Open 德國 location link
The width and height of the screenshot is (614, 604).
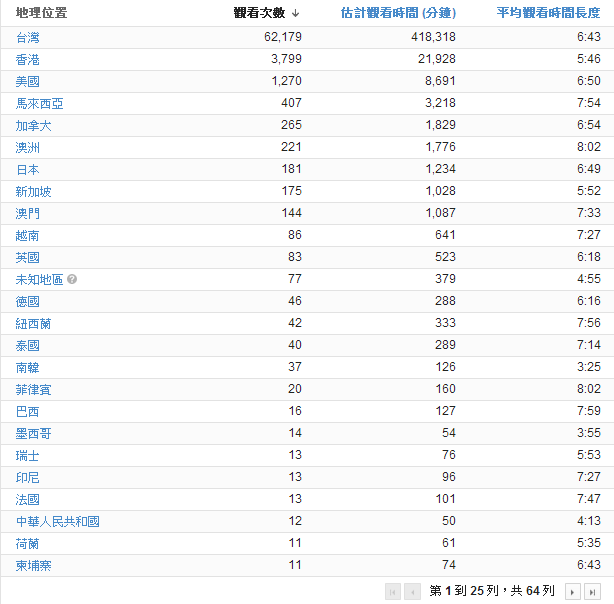(27, 301)
